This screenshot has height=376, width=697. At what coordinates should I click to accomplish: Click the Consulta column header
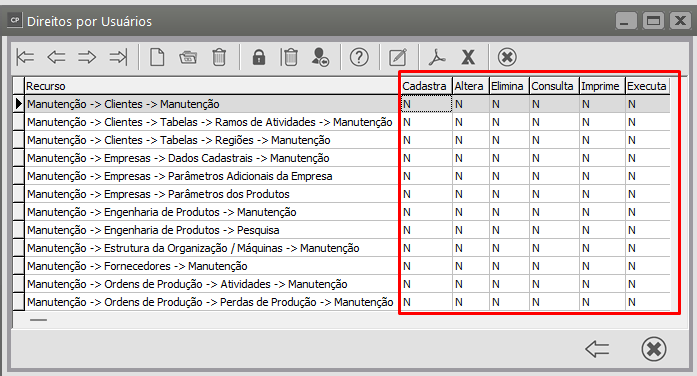coord(554,86)
